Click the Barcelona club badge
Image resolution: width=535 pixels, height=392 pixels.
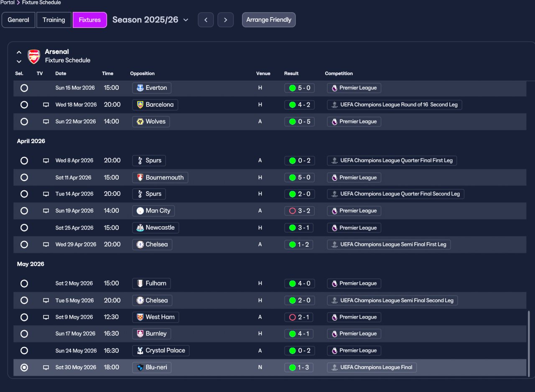click(140, 105)
